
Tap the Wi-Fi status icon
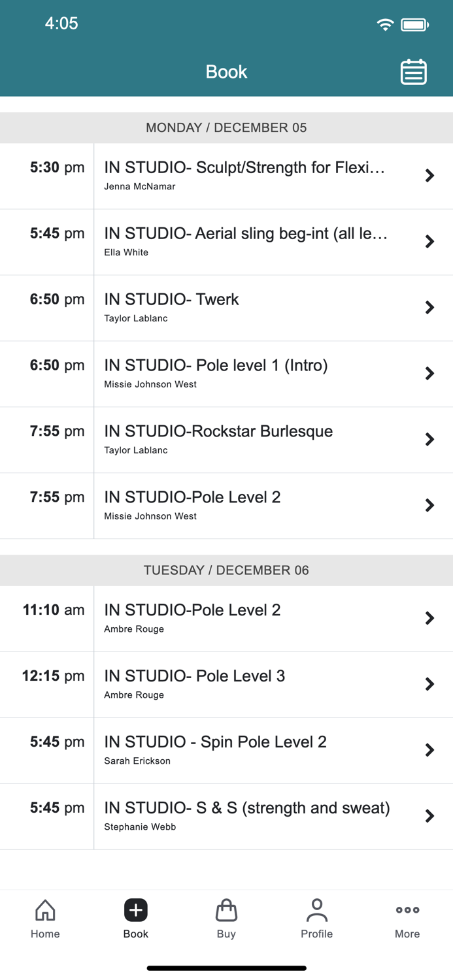tap(384, 23)
